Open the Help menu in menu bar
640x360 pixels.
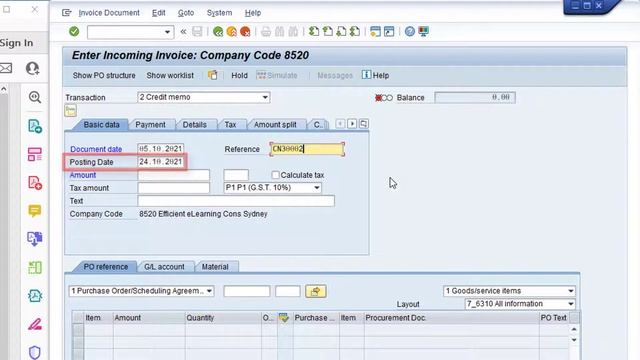pyautogui.click(x=253, y=13)
